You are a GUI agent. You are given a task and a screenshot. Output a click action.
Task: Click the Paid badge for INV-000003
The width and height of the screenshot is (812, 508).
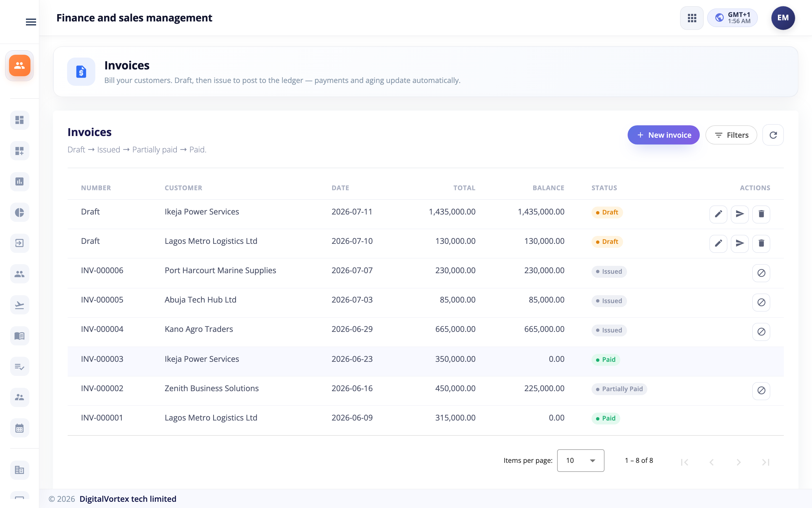606,360
